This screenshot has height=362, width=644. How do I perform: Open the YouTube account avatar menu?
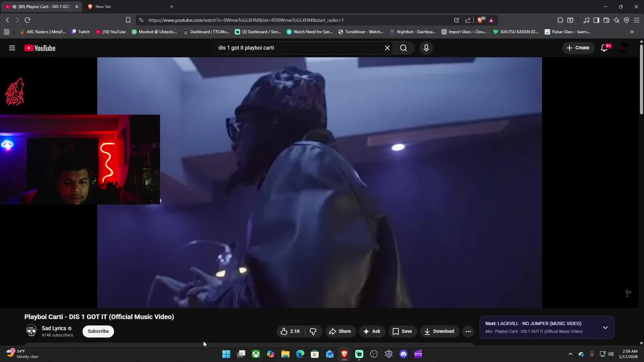624,48
